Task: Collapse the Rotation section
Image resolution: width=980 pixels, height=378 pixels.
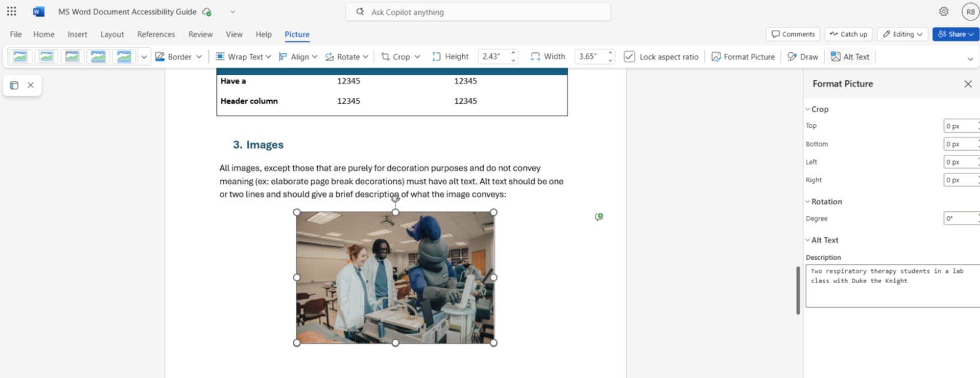Action: (x=808, y=202)
